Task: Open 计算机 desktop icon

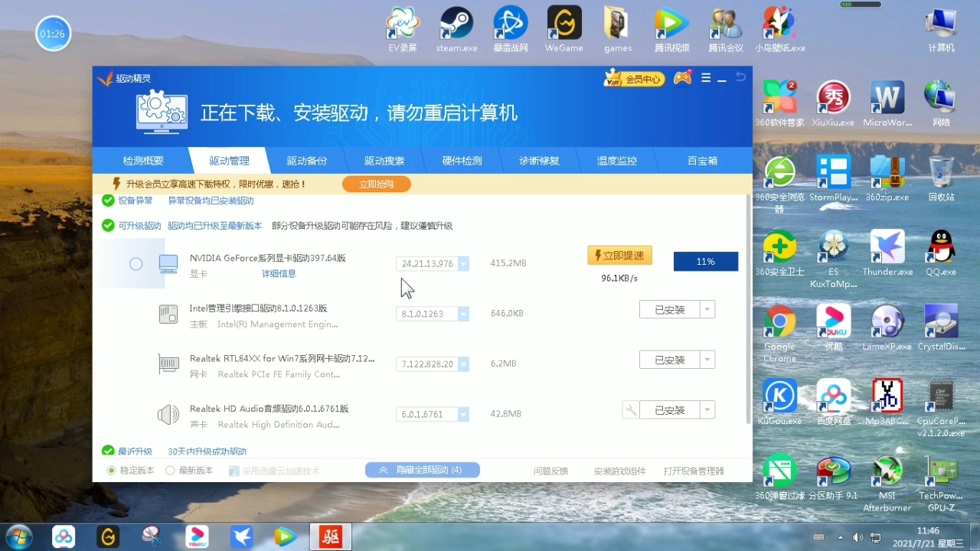Action: tap(941, 30)
